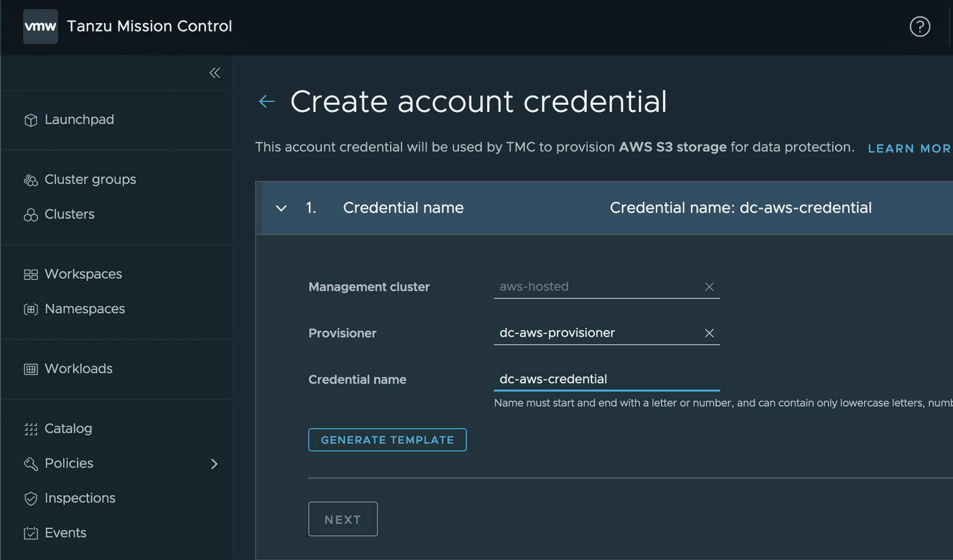Collapse the Credential name step section
This screenshot has width=953, height=560.
281,208
